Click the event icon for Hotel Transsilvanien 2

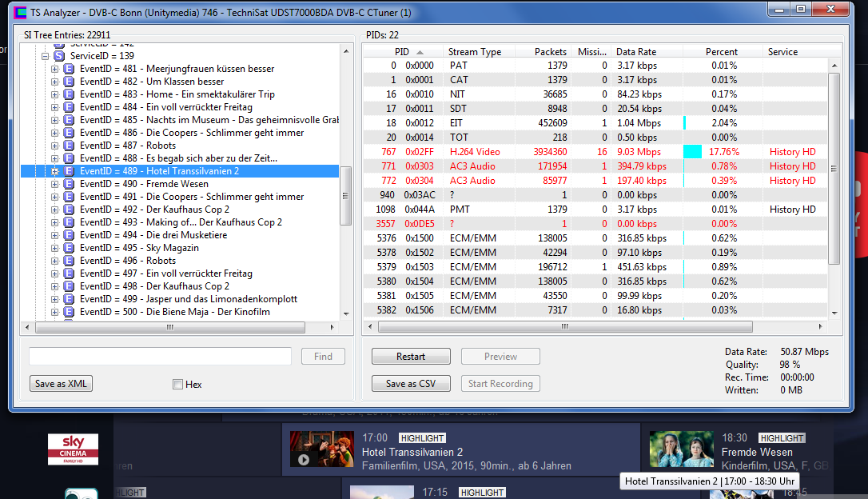69,171
